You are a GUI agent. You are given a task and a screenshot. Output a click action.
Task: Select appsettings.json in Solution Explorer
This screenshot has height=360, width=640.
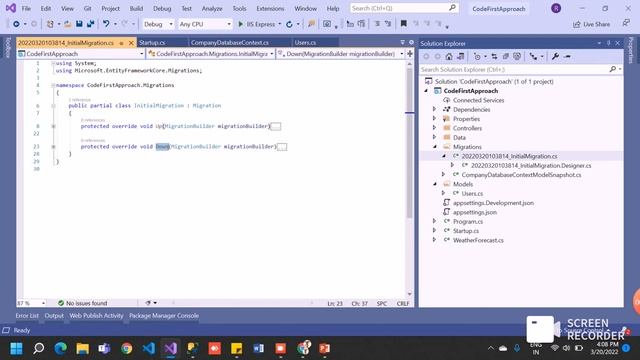click(475, 212)
